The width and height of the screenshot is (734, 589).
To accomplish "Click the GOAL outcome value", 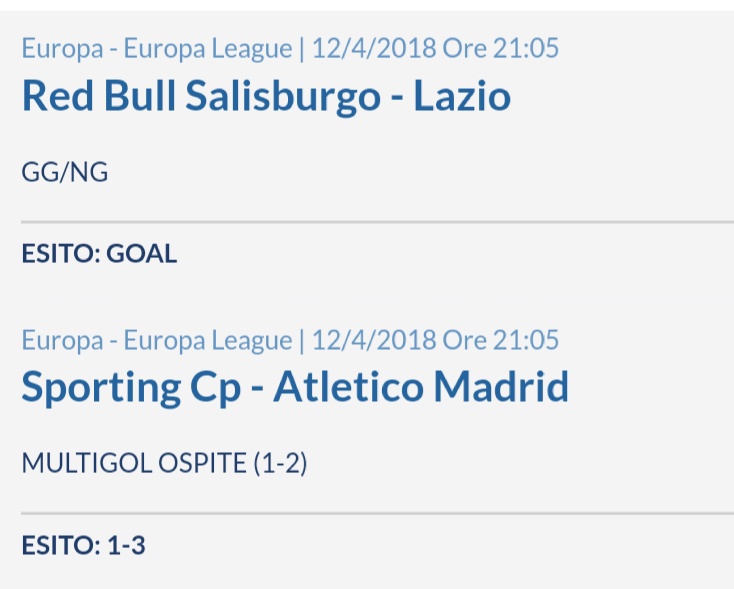I will coord(141,254).
